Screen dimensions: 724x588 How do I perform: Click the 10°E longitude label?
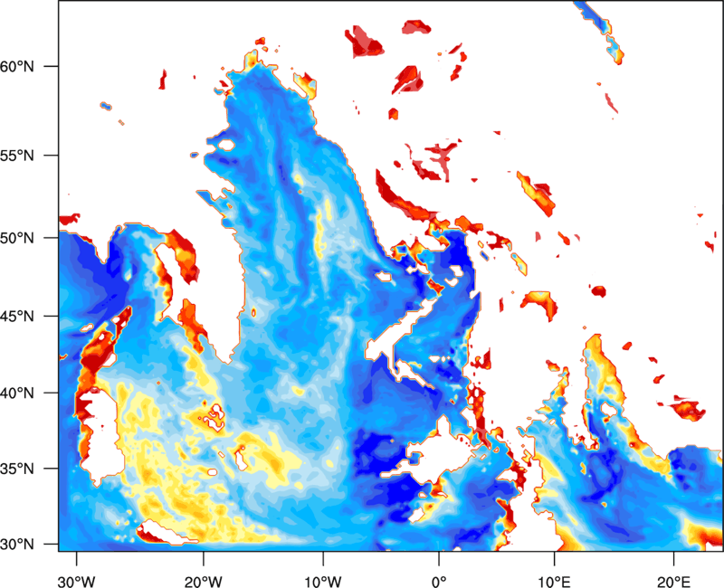554,582
